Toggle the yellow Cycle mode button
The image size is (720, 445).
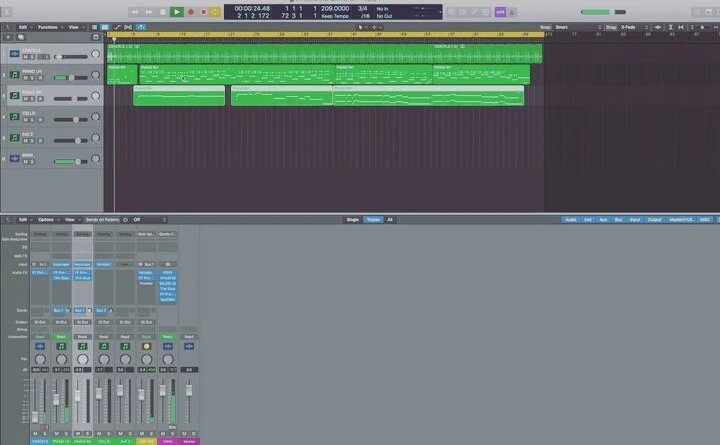215,12
